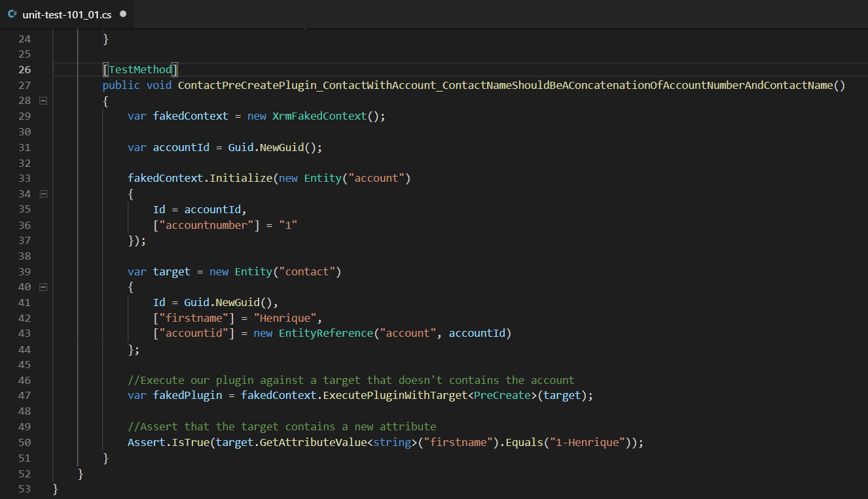Image resolution: width=868 pixels, height=499 pixels.
Task: Click the "account" string on line 33
Action: tap(376, 178)
